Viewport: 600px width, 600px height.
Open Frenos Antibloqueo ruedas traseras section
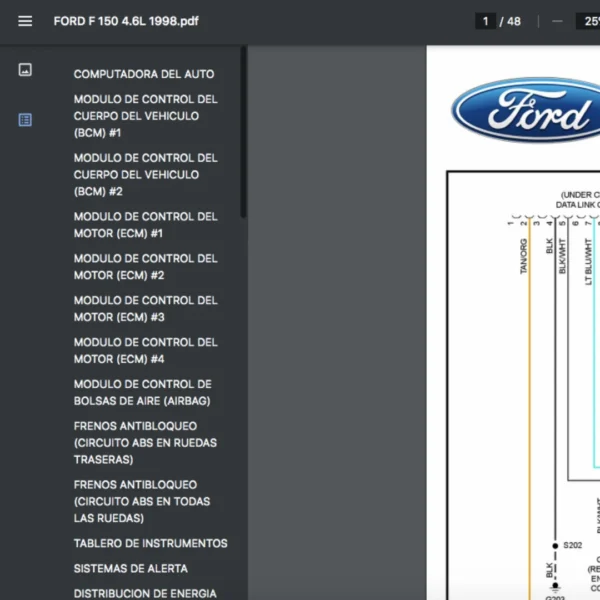145,443
